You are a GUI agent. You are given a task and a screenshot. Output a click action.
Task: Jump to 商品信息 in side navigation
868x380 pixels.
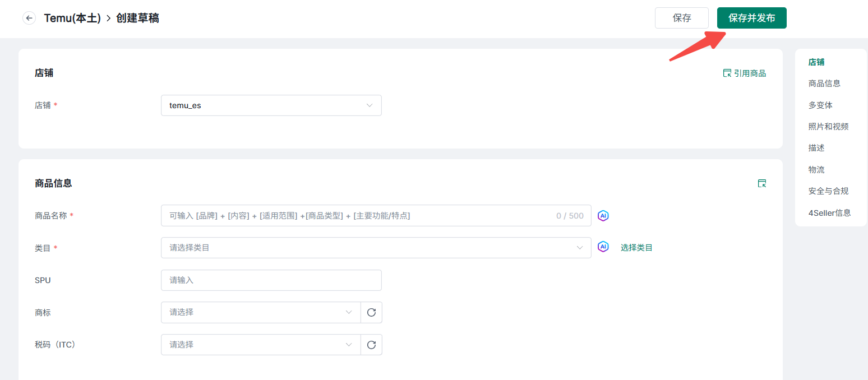(824, 84)
